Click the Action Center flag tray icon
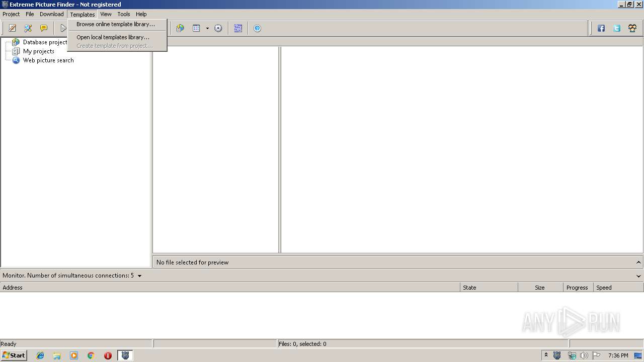The width and height of the screenshot is (644, 362). [596, 355]
